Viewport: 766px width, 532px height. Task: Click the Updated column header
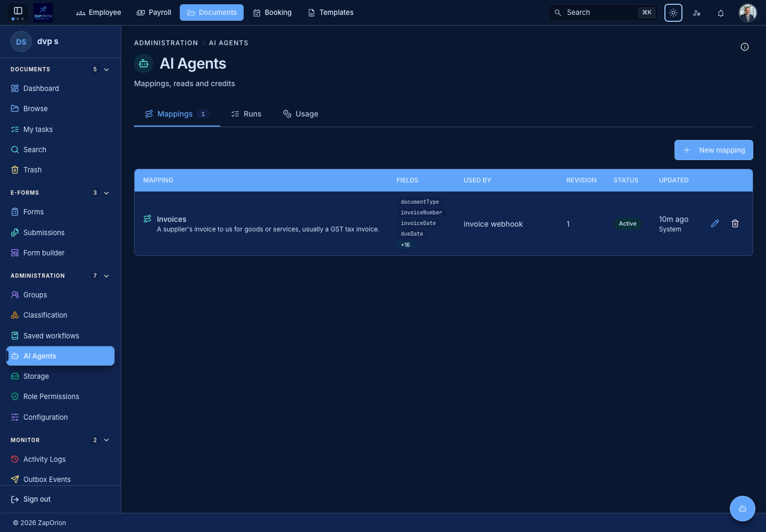point(673,180)
